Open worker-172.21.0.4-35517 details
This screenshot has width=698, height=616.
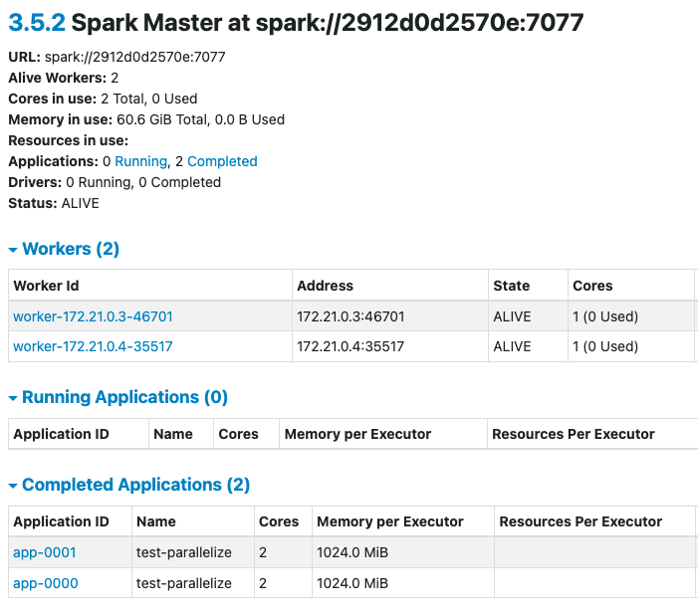[93, 346]
